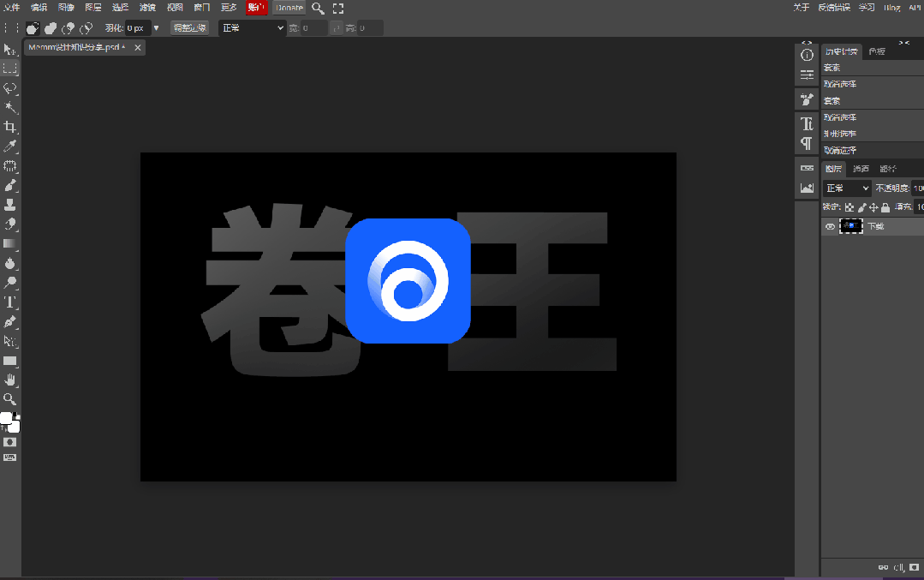Open the Info panel icon
The image size is (924, 580).
(x=807, y=55)
